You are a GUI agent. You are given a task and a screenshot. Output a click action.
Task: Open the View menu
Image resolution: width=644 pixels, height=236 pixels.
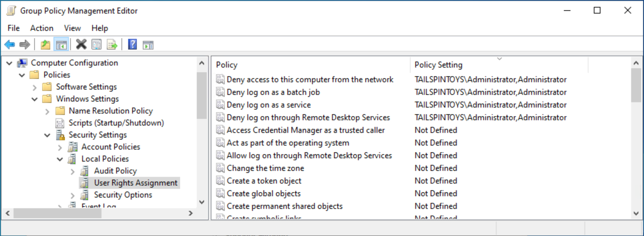click(x=72, y=28)
